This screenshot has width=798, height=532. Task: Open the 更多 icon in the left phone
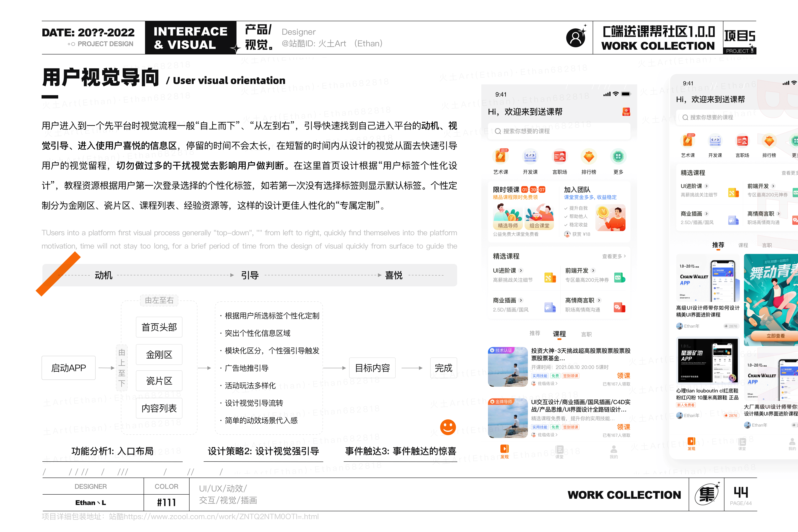click(618, 156)
